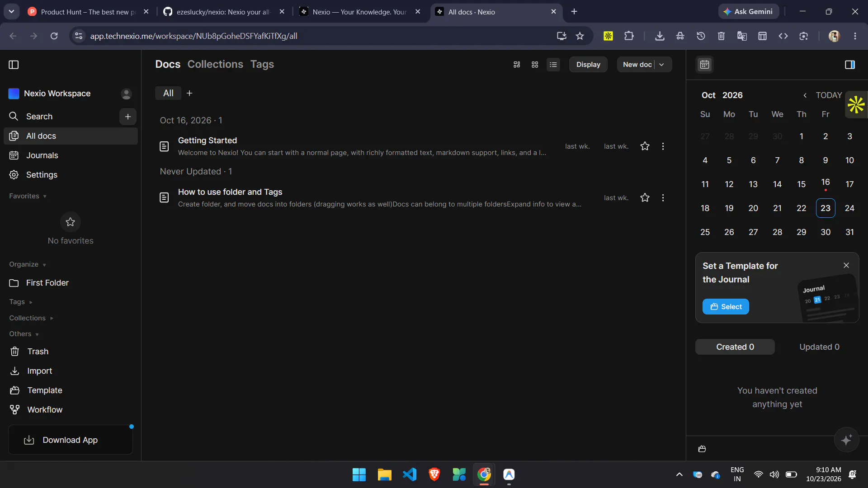Click the journal icon at panel bottom
The height and width of the screenshot is (488, 868).
pos(702,449)
